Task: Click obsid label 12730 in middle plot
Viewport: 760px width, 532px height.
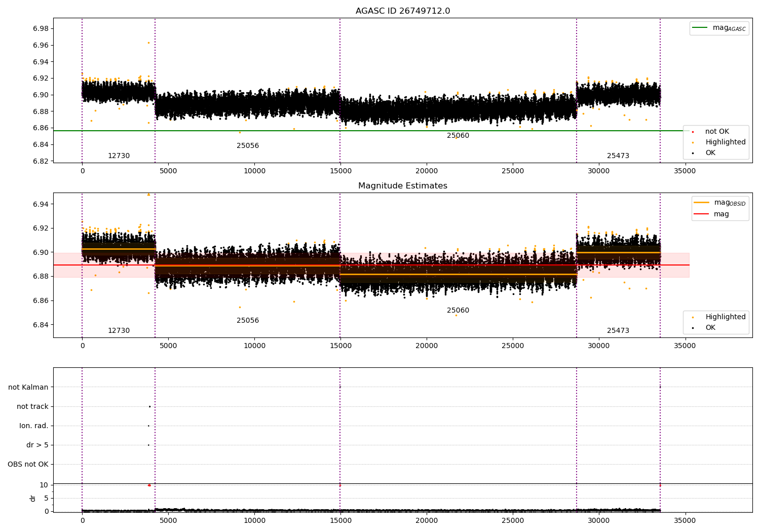Action: (119, 331)
